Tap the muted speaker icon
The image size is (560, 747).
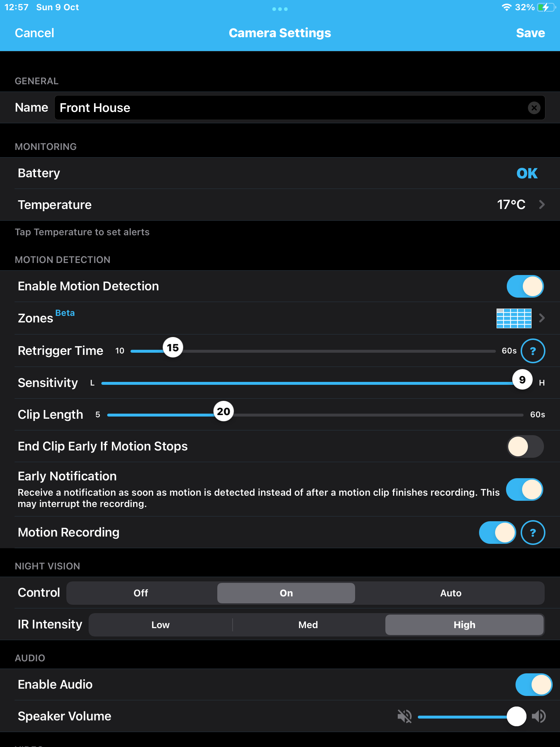[405, 716]
